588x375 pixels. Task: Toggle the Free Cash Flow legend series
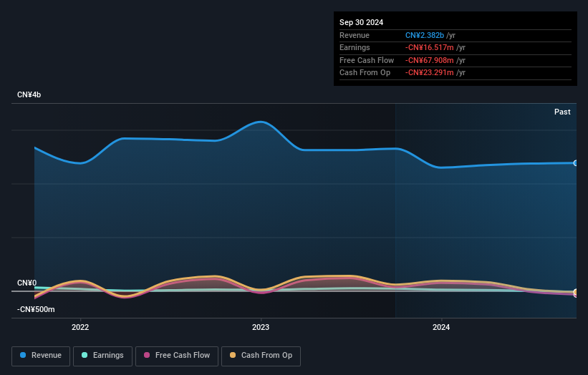pos(177,356)
